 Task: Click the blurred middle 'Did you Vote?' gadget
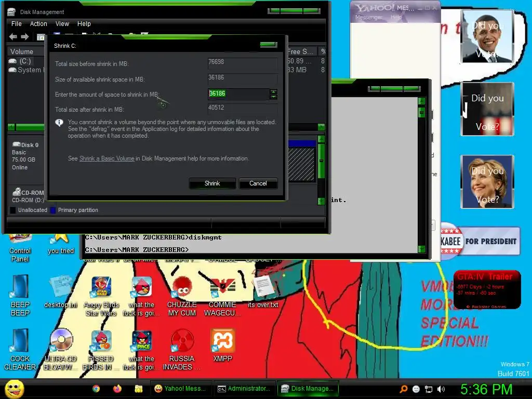pyautogui.click(x=487, y=109)
